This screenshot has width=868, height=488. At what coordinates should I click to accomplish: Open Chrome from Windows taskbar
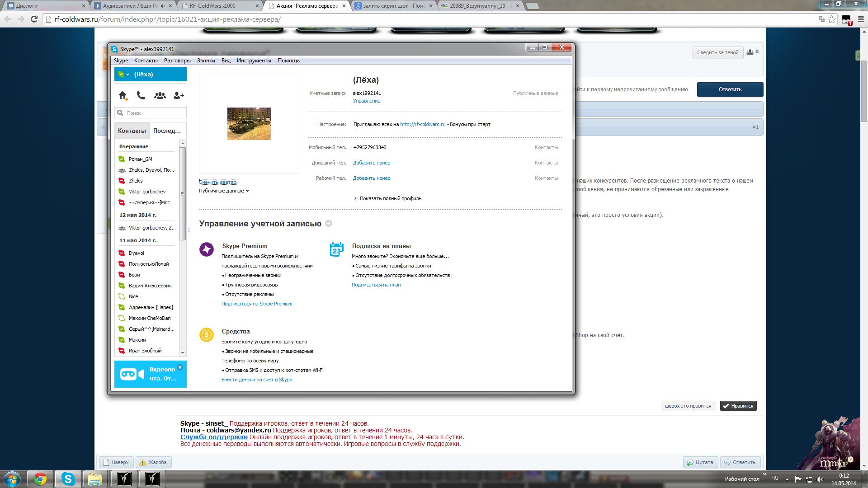[40, 479]
